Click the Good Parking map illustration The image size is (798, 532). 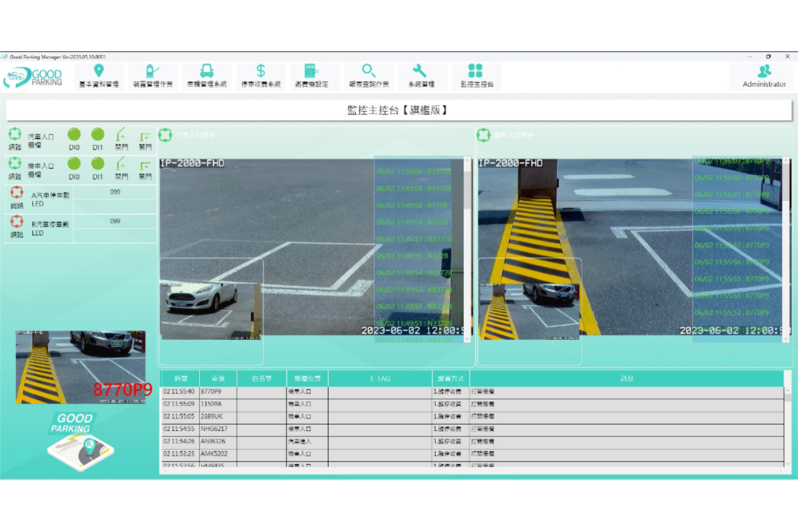pyautogui.click(x=80, y=442)
